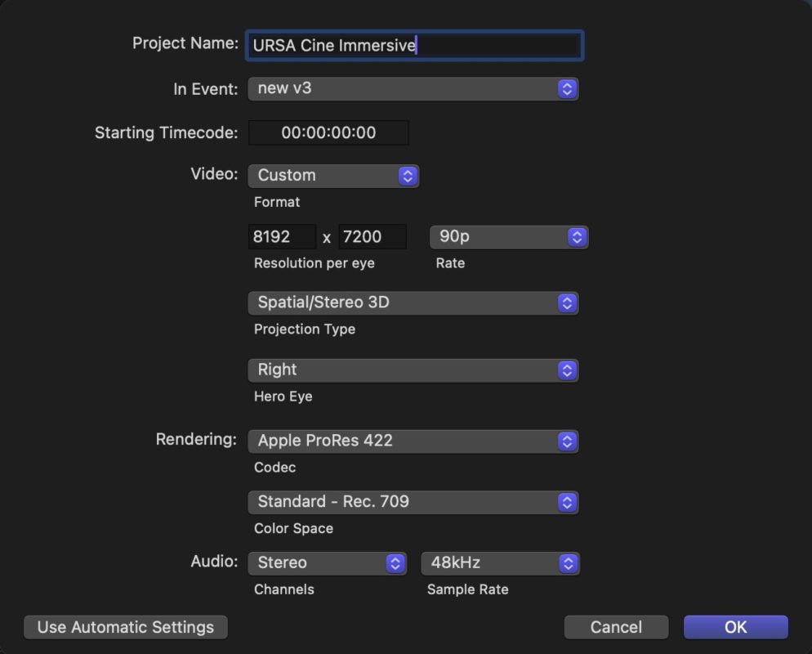The image size is (812, 654).
Task: Click the Projection Type caption
Action: 305,329
